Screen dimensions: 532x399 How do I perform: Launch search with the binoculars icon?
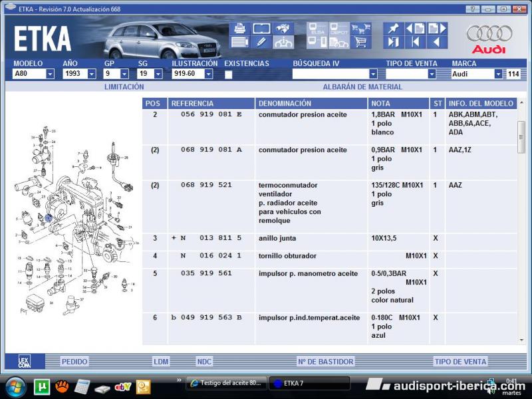pos(283,29)
